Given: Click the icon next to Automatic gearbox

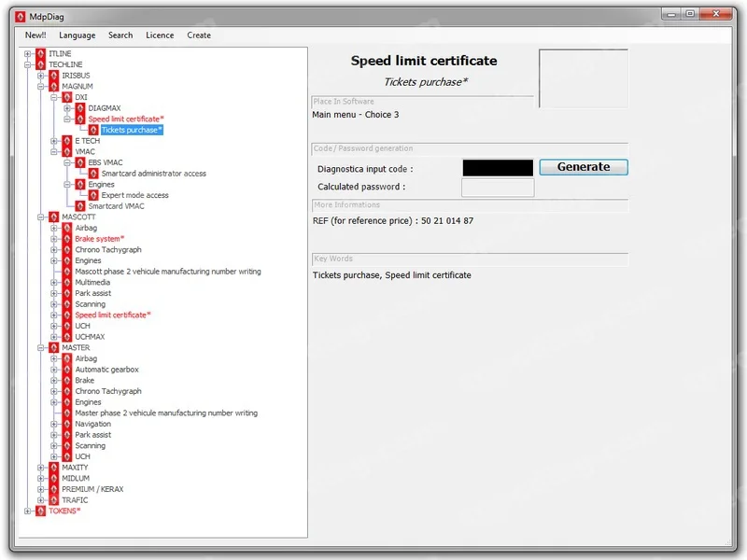Looking at the screenshot, I should click(67, 370).
